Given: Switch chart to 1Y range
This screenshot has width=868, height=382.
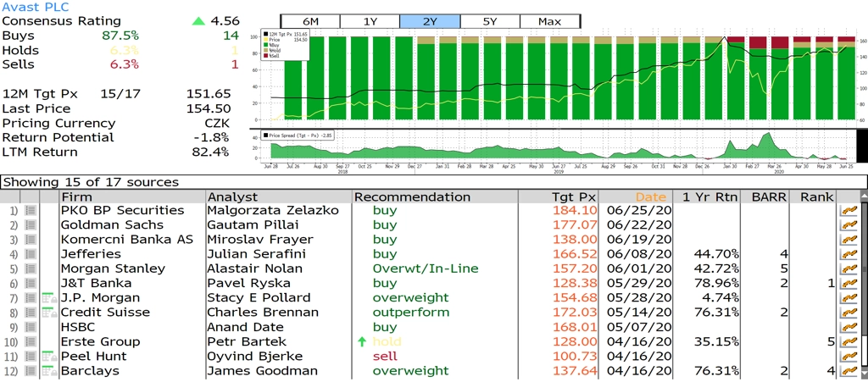Looking at the screenshot, I should coord(370,21).
